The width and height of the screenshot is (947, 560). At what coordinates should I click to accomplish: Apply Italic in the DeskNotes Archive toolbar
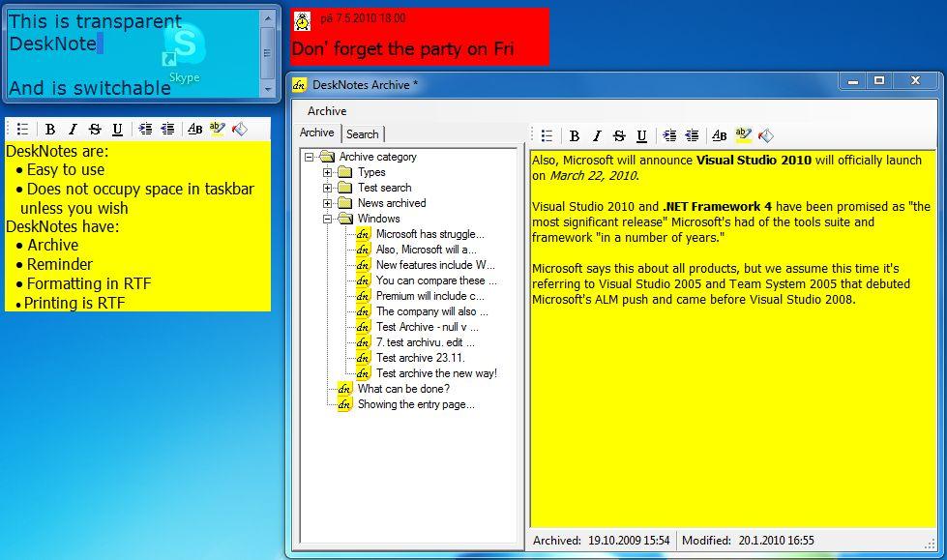pos(597,136)
